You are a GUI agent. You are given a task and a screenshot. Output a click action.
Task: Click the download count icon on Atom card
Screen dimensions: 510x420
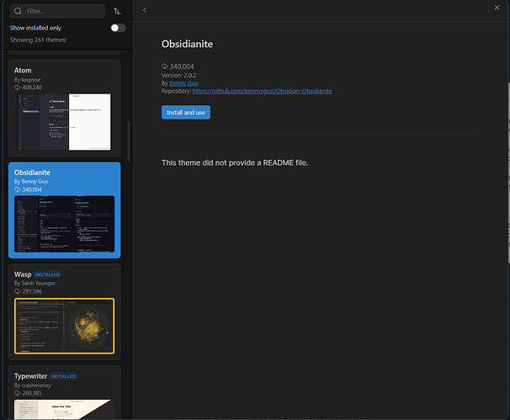(x=17, y=88)
